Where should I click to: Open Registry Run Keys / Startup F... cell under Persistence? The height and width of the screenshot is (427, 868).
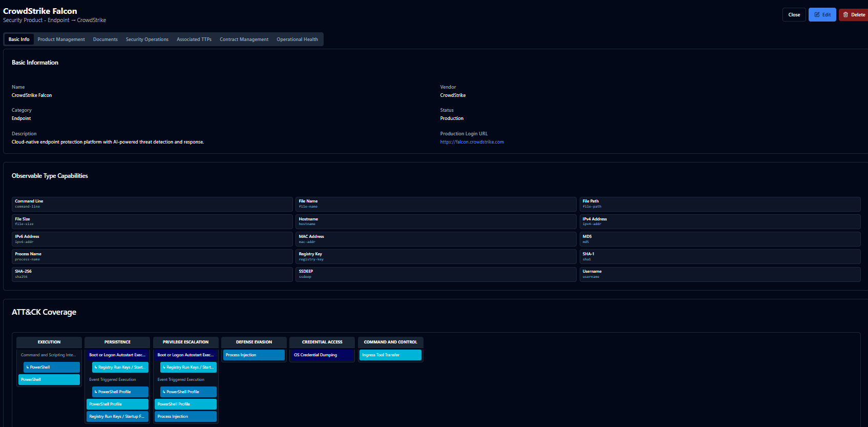click(117, 416)
